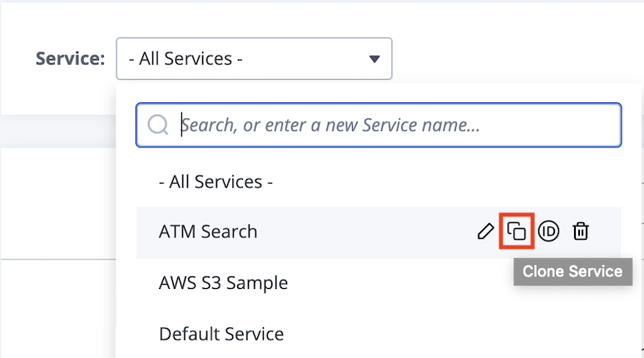
Task: Click the pencil edit icon for ATM Search
Action: point(485,231)
